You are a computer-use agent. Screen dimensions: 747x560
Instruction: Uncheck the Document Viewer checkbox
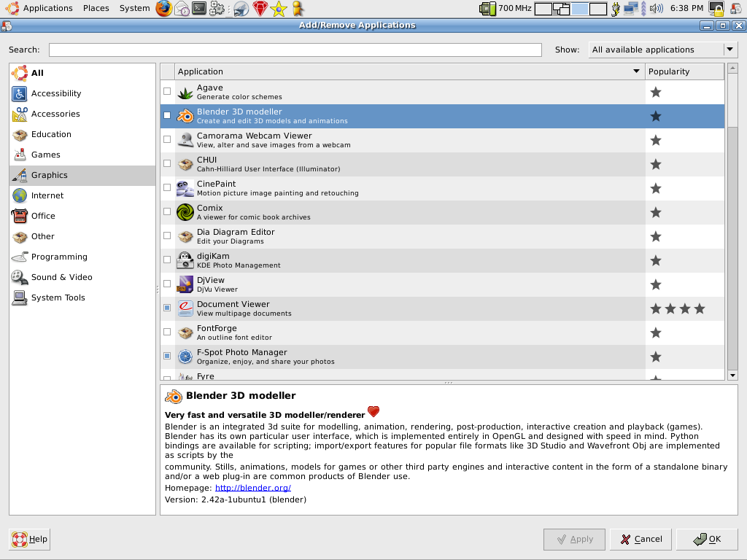coord(167,308)
